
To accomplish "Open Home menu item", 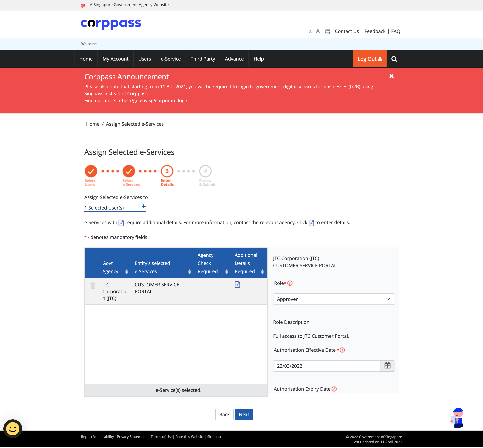I will (x=86, y=59).
